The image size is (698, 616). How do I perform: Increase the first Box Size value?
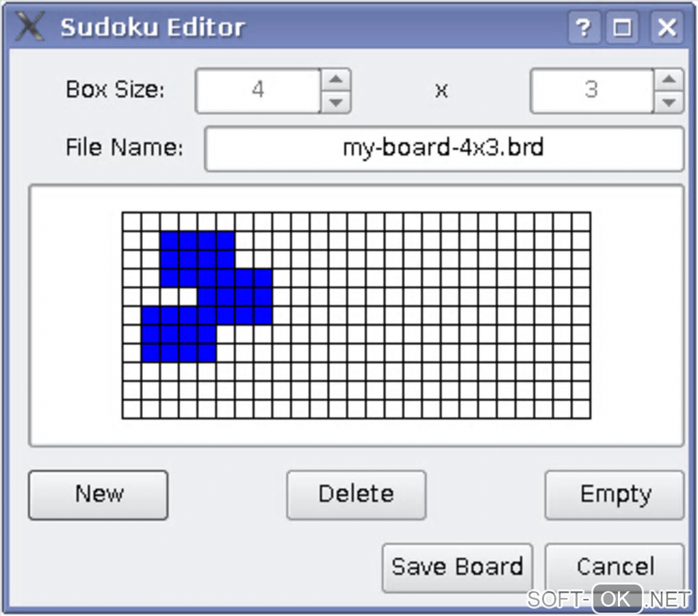(335, 79)
